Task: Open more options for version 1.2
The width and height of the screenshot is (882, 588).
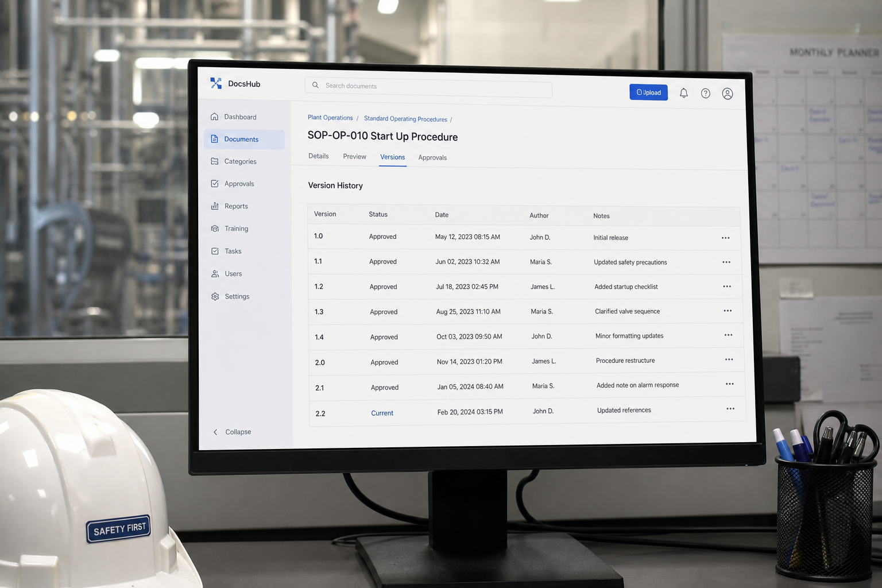Action: click(727, 286)
